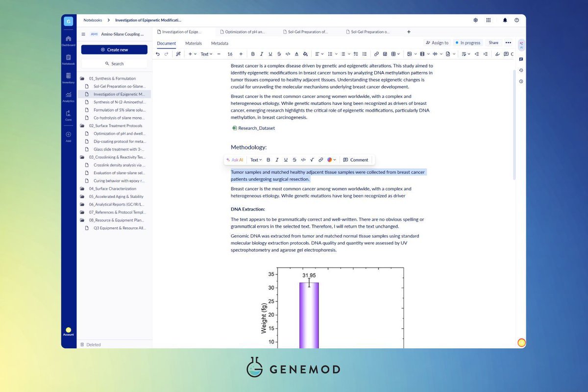
Task: Collapse the 02_Surface Treatment Protocols folder
Action: pyautogui.click(x=82, y=125)
